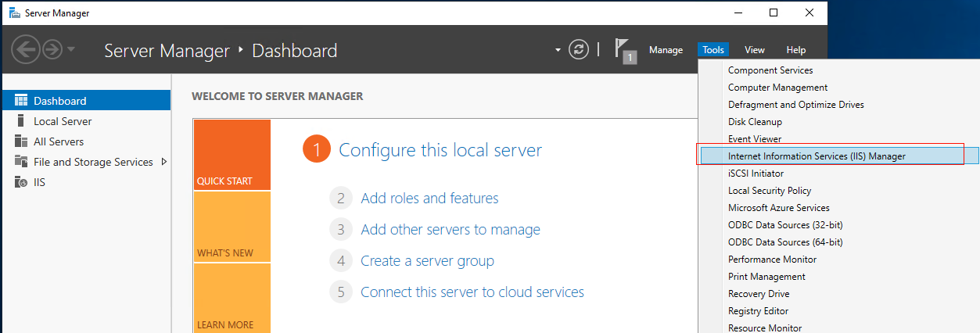
Task: Open the View menu
Action: point(755,50)
